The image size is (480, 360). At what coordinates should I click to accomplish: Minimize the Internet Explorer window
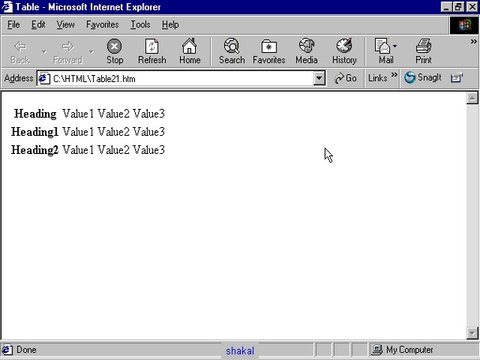446,7
